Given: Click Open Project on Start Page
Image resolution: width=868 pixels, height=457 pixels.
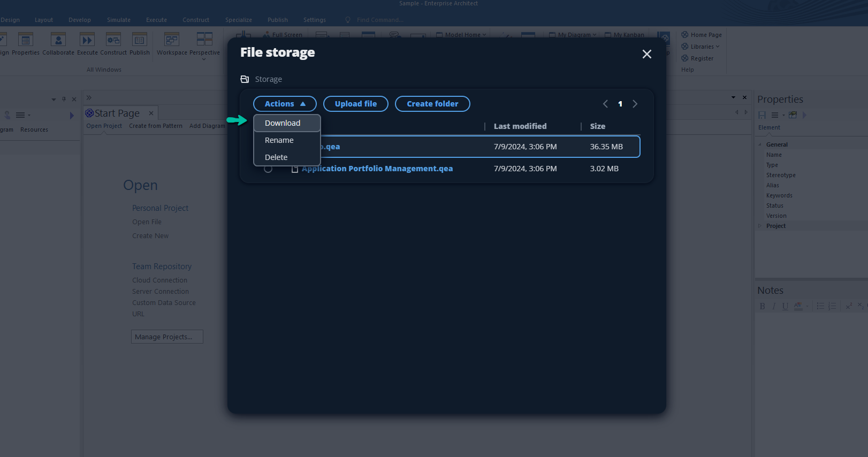Looking at the screenshot, I should click(104, 126).
